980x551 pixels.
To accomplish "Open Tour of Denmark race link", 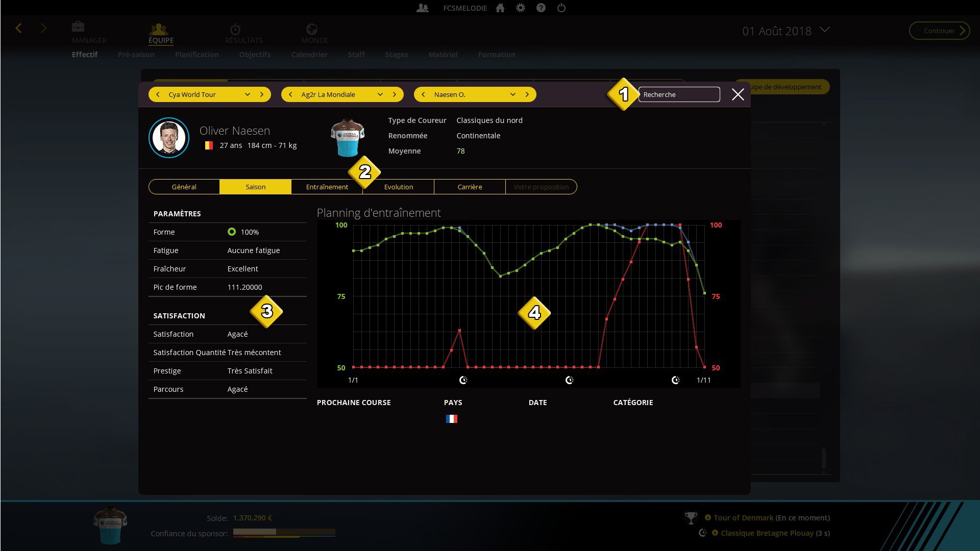I will [x=743, y=517].
